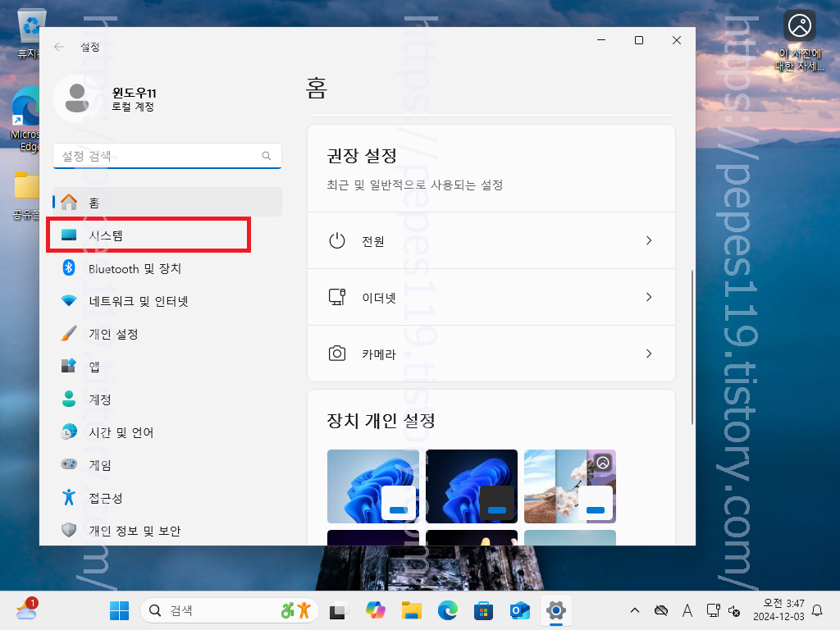Image resolution: width=840 pixels, height=630 pixels.
Task: Click the 접근성 accessibility figure icon
Action: click(69, 498)
